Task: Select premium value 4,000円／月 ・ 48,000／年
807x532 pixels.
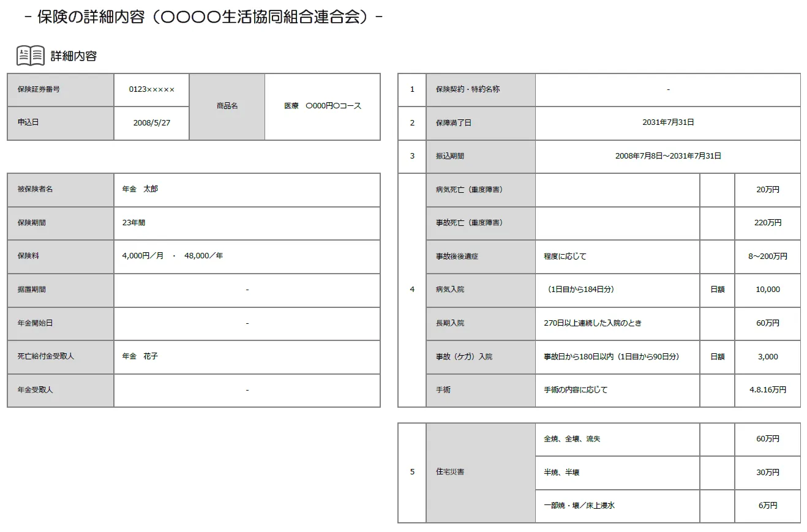Action: [173, 256]
